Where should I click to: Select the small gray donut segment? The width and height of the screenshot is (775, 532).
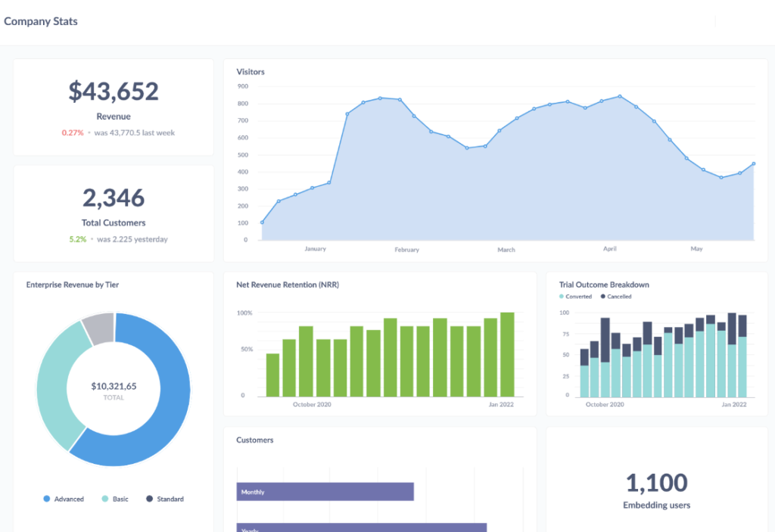tap(100, 328)
